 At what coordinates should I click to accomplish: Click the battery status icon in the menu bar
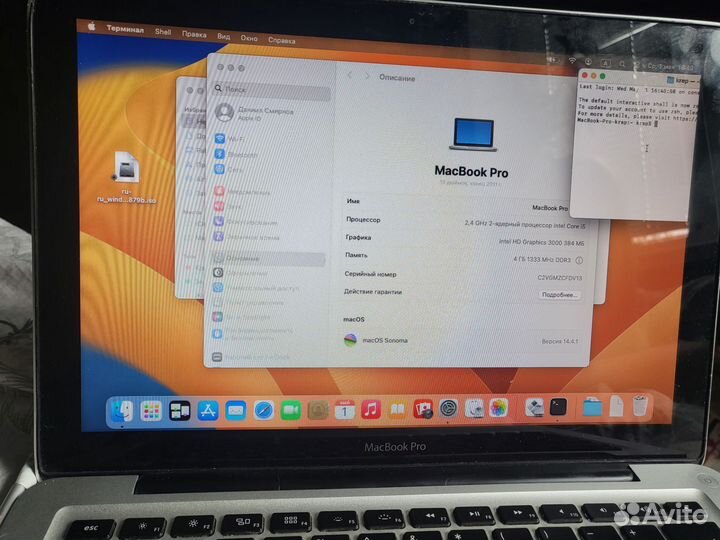point(553,59)
